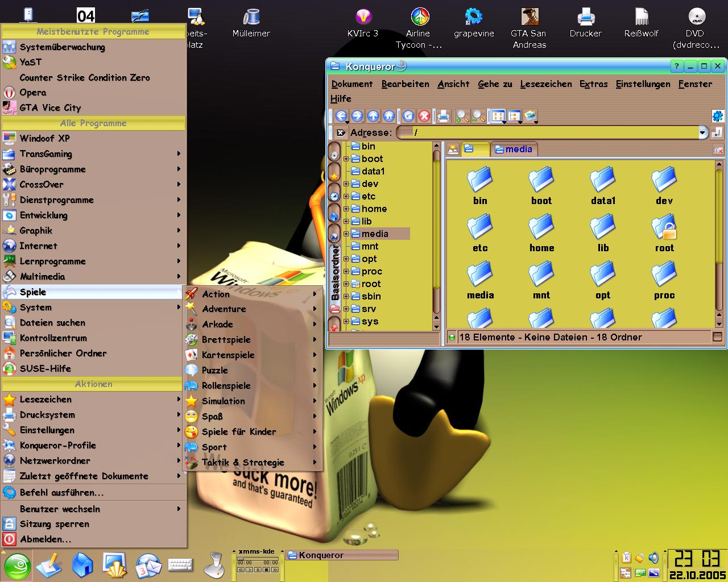Open the Action games submenu
This screenshot has height=582, width=728.
tap(253, 294)
